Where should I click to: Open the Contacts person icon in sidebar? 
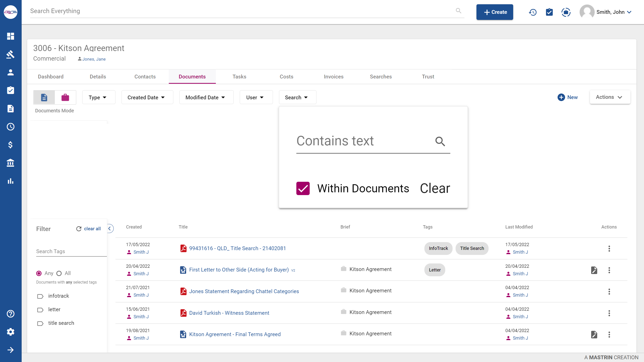[11, 72]
